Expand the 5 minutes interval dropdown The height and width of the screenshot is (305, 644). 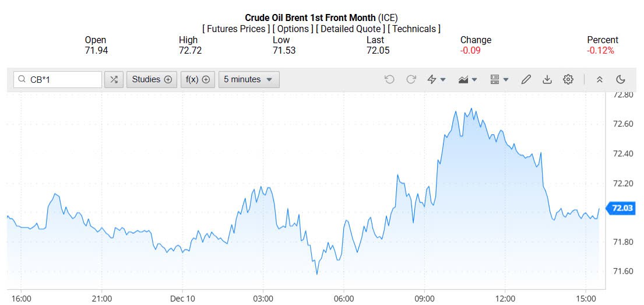pos(249,79)
